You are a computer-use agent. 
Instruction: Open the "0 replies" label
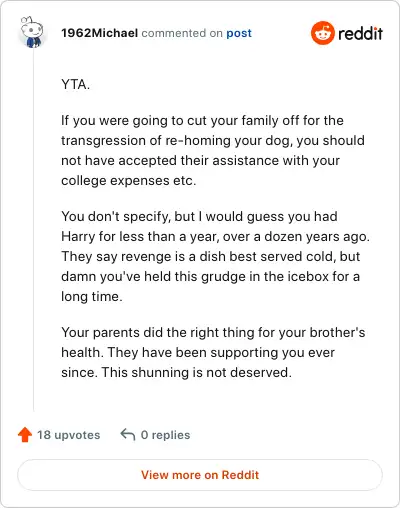point(165,435)
